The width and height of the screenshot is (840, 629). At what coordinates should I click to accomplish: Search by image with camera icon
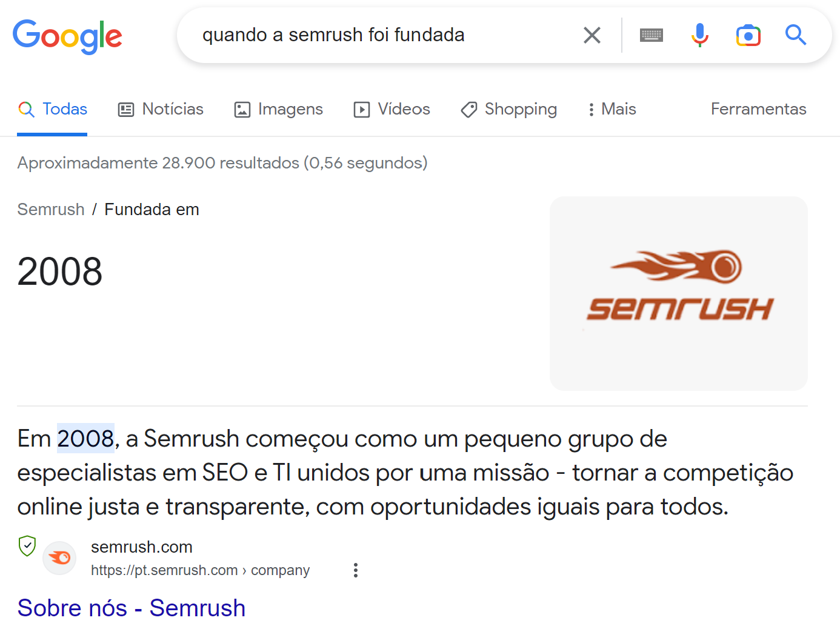tap(748, 35)
